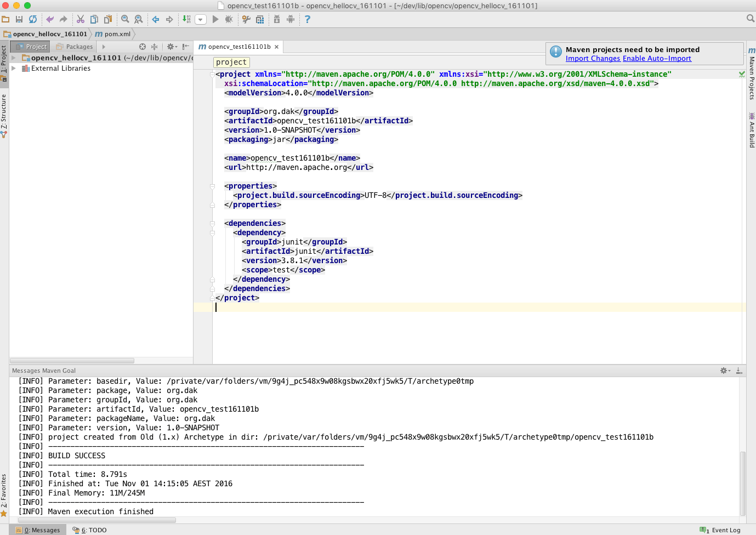Undo the last action with purple arrow

pyautogui.click(x=50, y=19)
